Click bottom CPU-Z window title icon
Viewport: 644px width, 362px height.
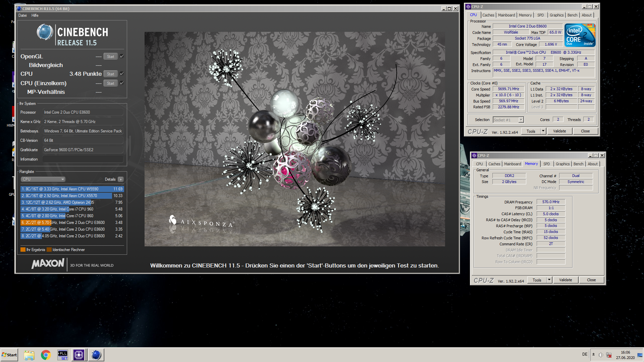click(x=474, y=155)
